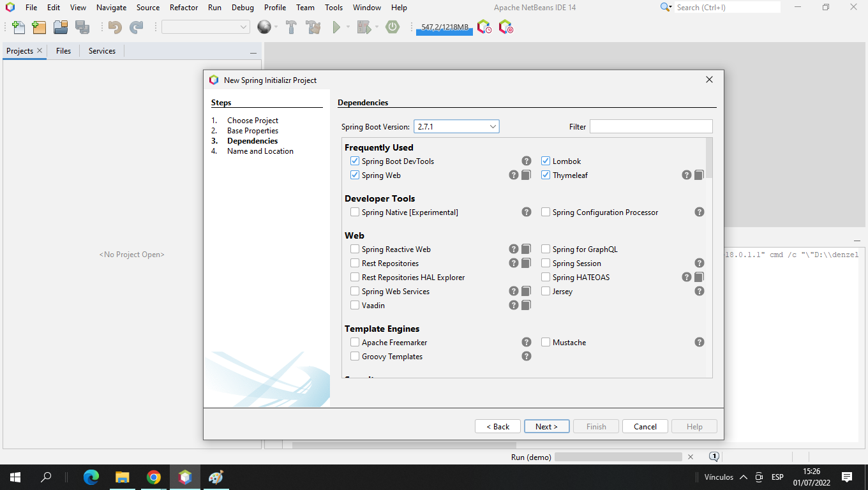868x490 pixels.
Task: Click the green Spring Boot power icon
Action: click(x=393, y=27)
